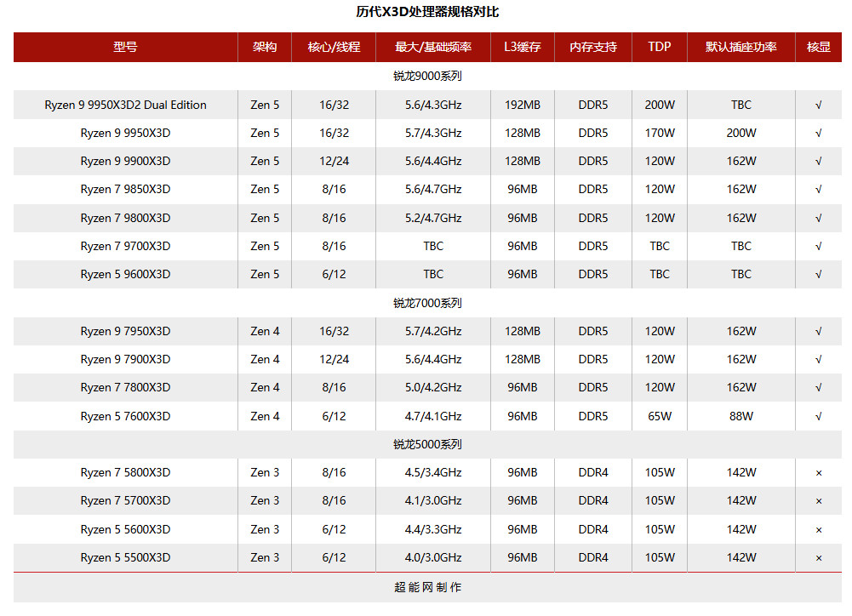Toggle the √ mark for Ryzen 5 7600X3D
Image resolution: width=852 pixels, height=616 pixels.
pyautogui.click(x=818, y=416)
